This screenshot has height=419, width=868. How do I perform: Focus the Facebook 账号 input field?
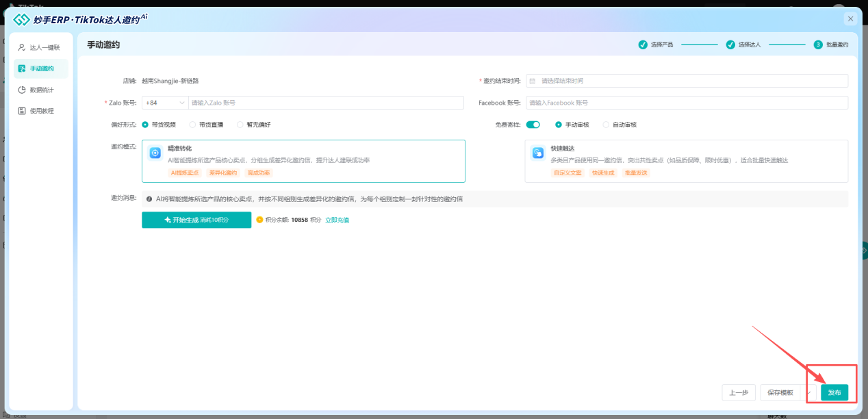pos(687,103)
